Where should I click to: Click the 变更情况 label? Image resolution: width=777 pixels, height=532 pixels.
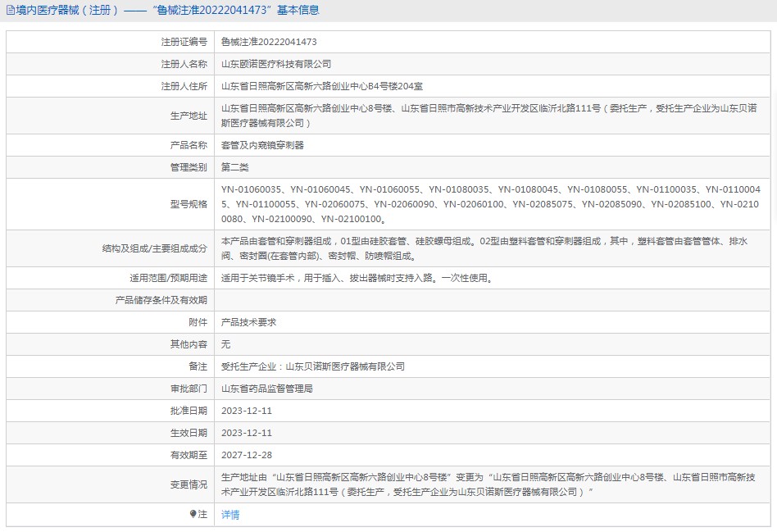pyautogui.click(x=189, y=484)
